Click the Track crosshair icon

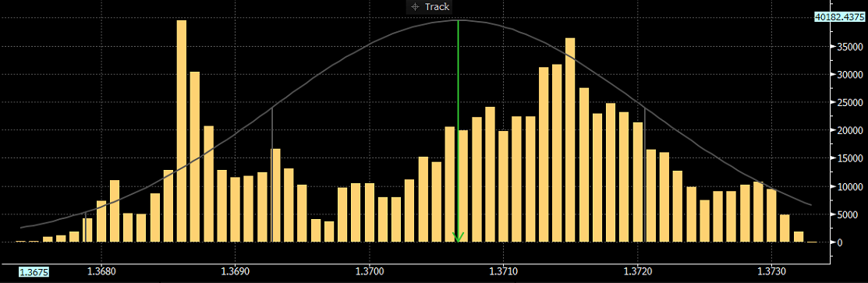click(x=416, y=7)
